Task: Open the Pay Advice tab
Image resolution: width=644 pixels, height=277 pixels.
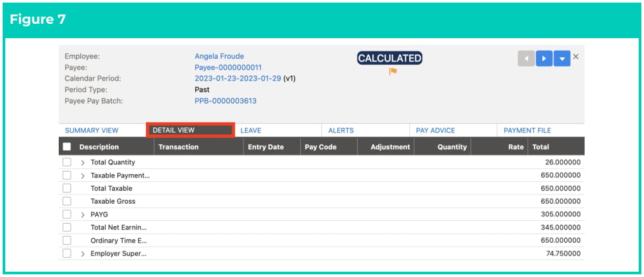Action: [x=435, y=131]
